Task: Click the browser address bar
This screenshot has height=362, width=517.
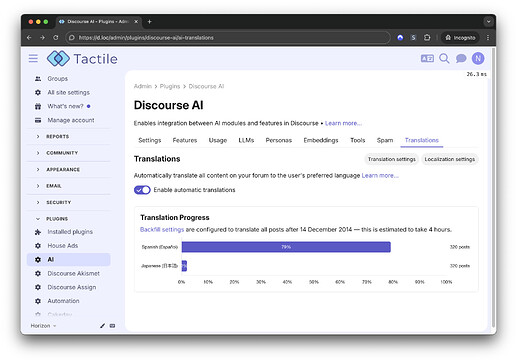Action: click(228, 38)
